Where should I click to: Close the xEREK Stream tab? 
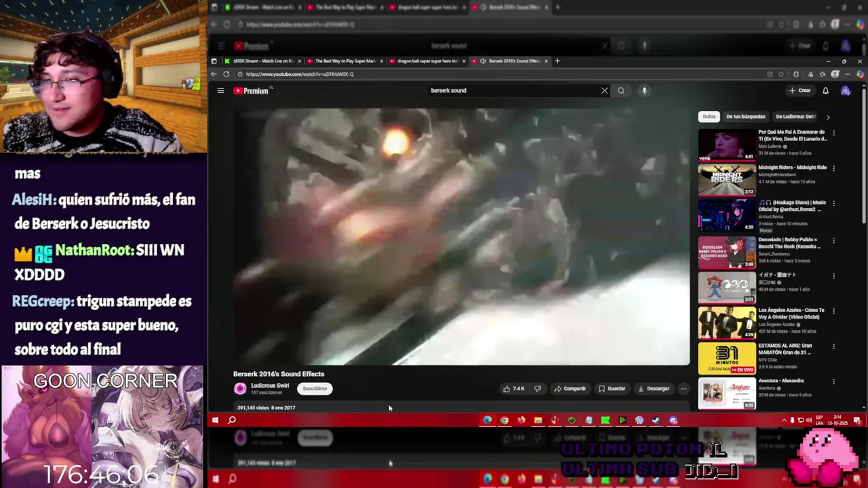(x=299, y=61)
